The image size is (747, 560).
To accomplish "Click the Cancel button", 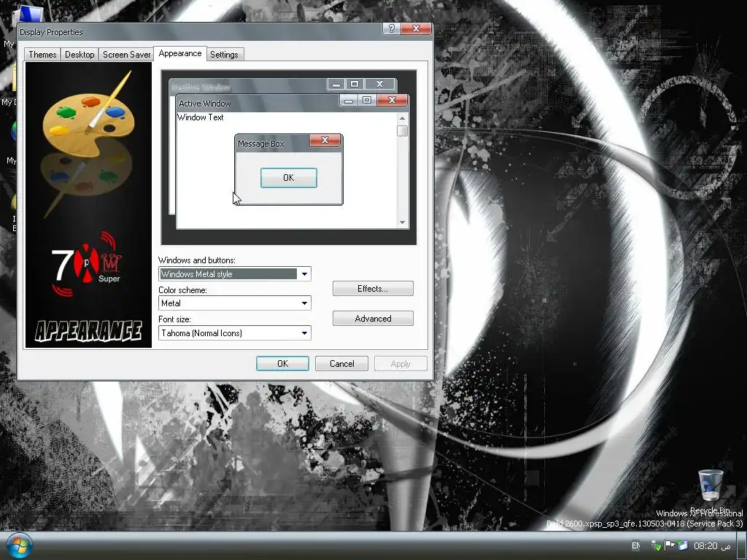I will point(341,363).
